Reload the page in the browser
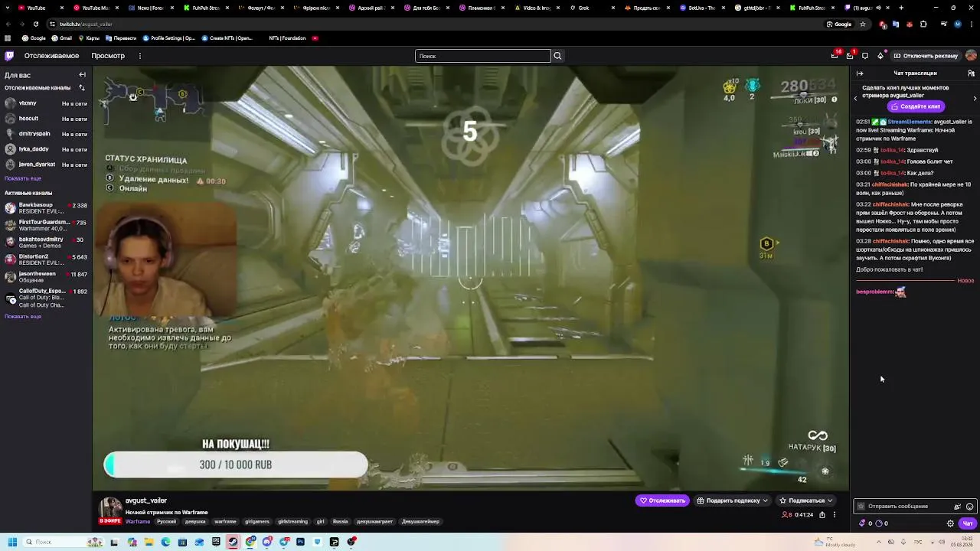Viewport: 980px width, 551px height. (35, 24)
